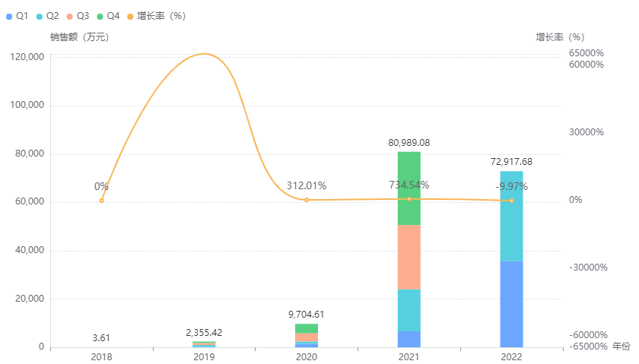Click the 2018 growth rate data point

[x=101, y=201]
